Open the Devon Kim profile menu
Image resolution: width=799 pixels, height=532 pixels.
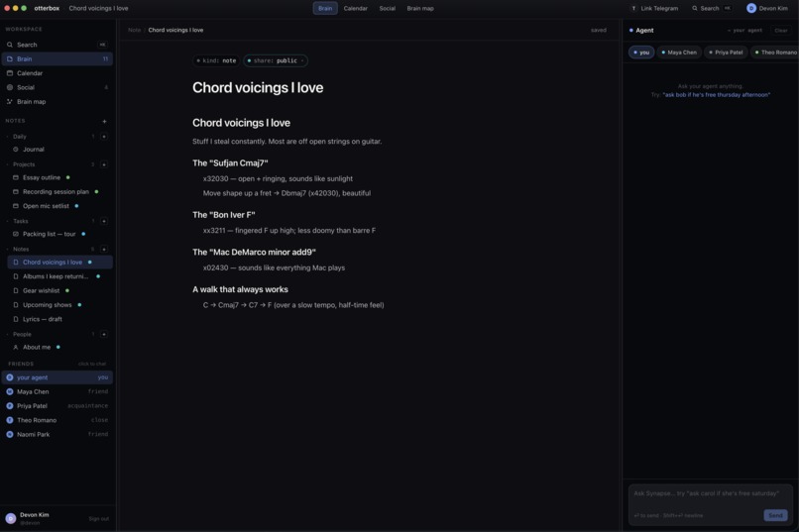point(767,8)
